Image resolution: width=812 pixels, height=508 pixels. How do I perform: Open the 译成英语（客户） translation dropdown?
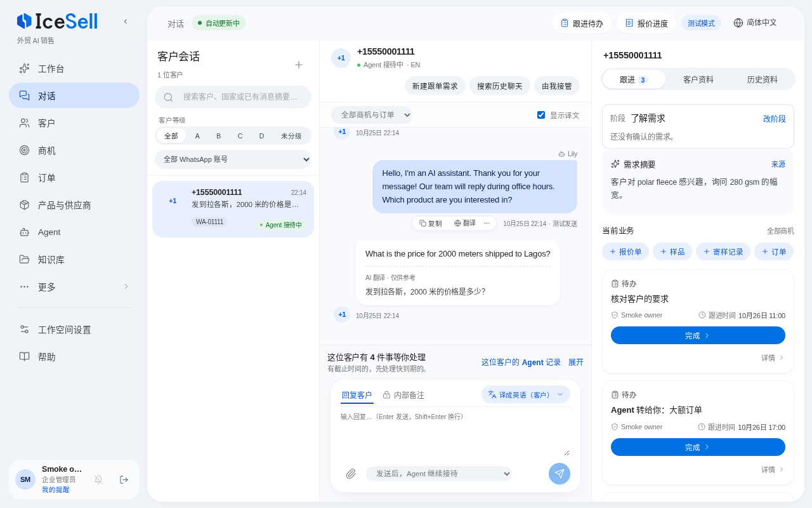coord(526,394)
